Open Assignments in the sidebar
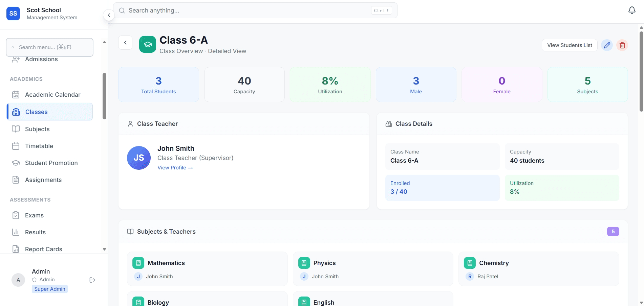The height and width of the screenshot is (306, 644). pos(50,180)
